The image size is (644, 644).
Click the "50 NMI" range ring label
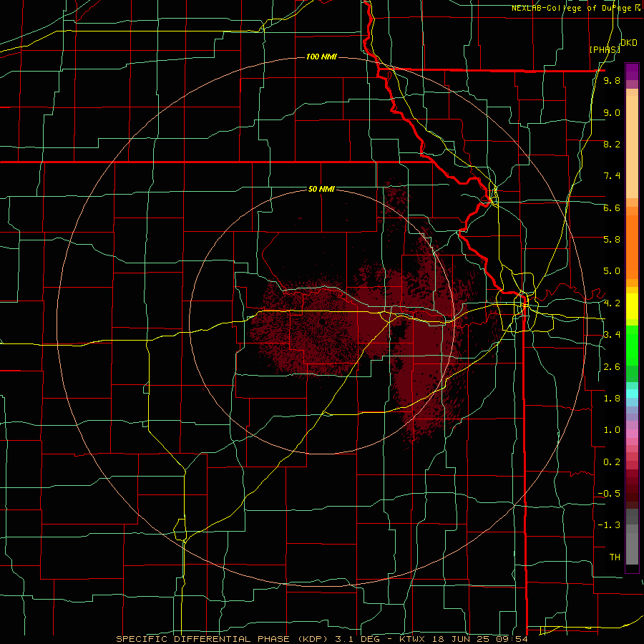pos(321,189)
